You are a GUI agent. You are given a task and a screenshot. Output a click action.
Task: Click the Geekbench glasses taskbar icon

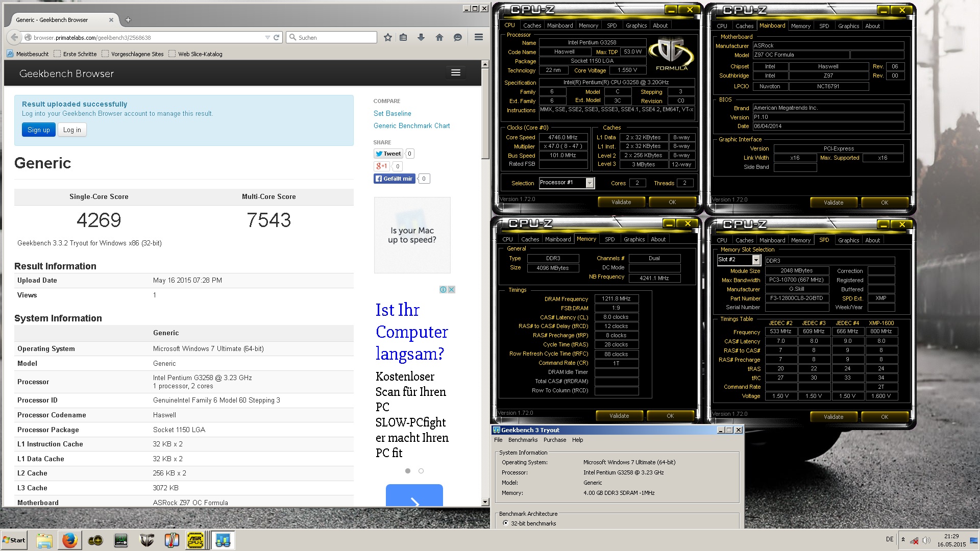click(x=223, y=540)
